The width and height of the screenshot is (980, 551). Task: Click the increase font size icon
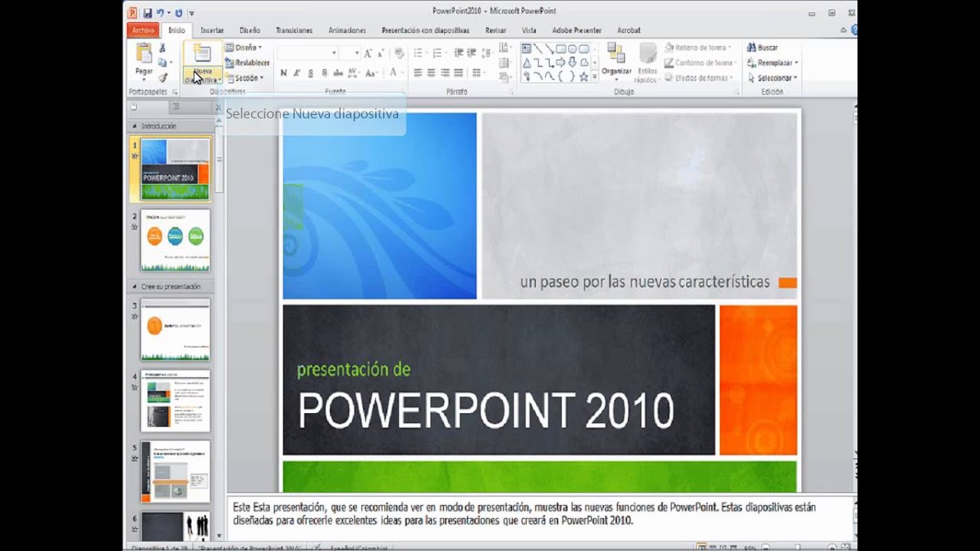368,54
